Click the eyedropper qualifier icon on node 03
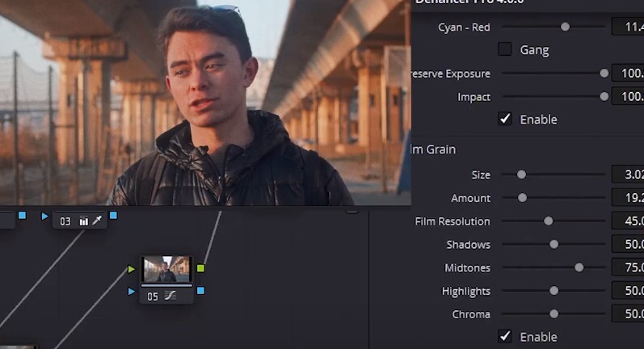The image size is (644, 349). [97, 221]
